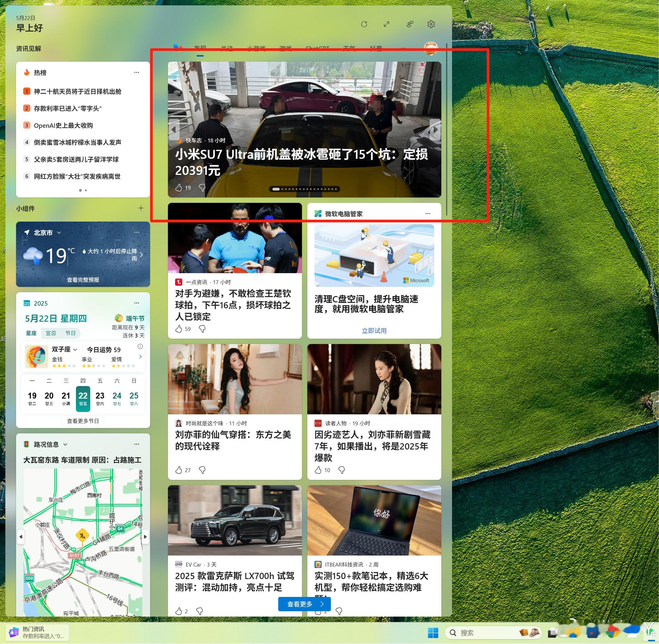Open the ChatGPT feed tab

point(317,48)
